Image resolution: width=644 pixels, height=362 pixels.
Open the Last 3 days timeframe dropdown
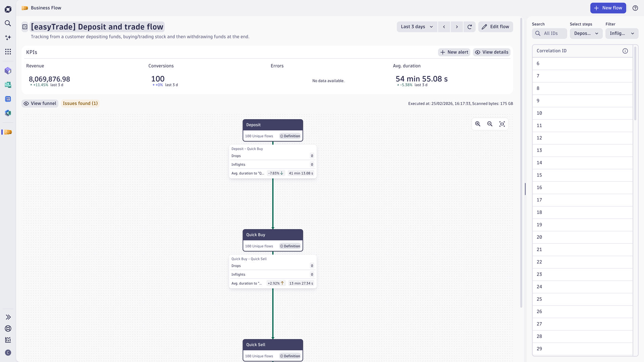[417, 27]
